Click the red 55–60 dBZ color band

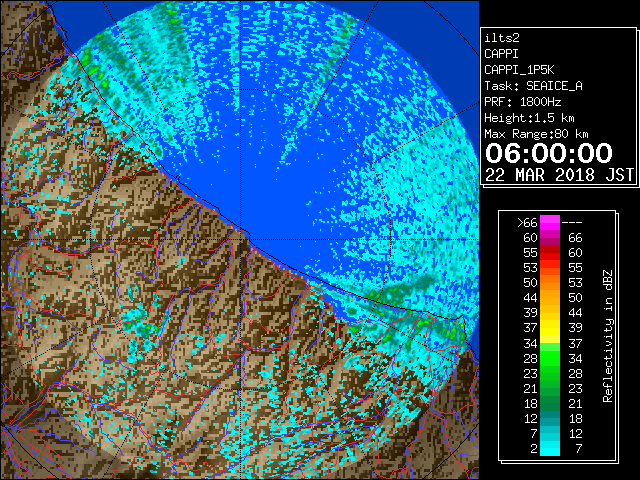coord(550,253)
